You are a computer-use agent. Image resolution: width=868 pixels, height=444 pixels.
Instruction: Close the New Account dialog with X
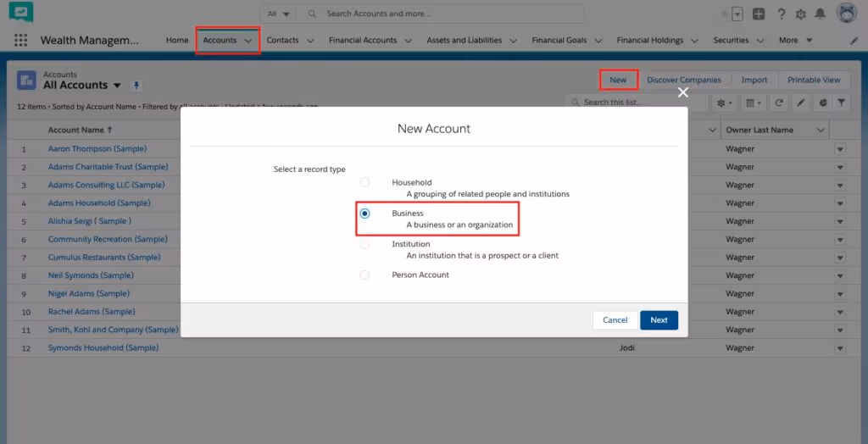683,92
